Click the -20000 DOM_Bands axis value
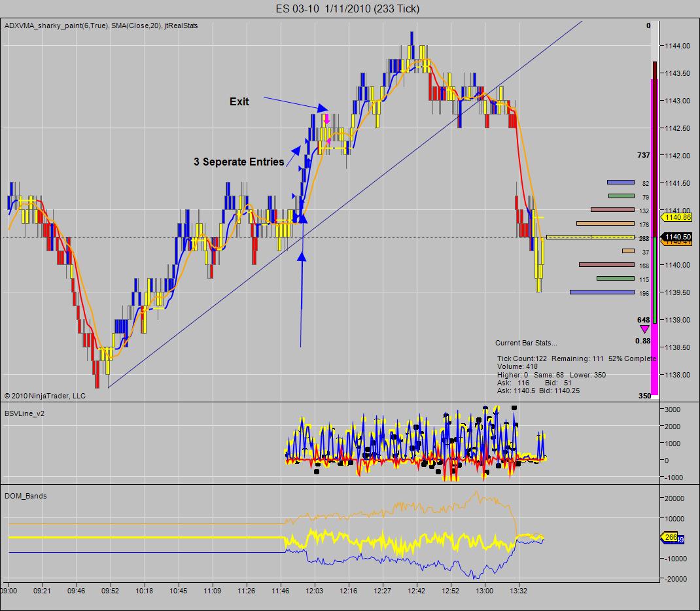700x611 pixels. click(674, 579)
